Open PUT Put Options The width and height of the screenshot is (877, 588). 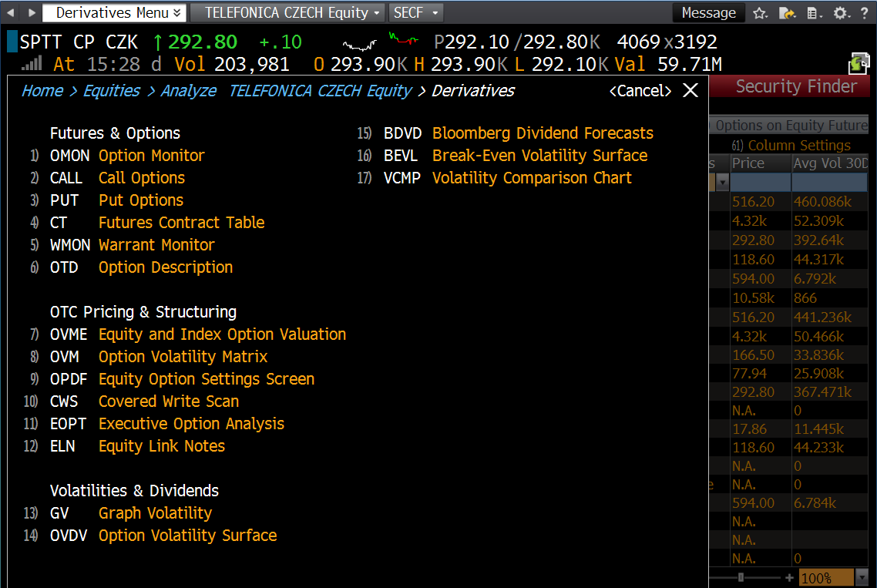116,200
